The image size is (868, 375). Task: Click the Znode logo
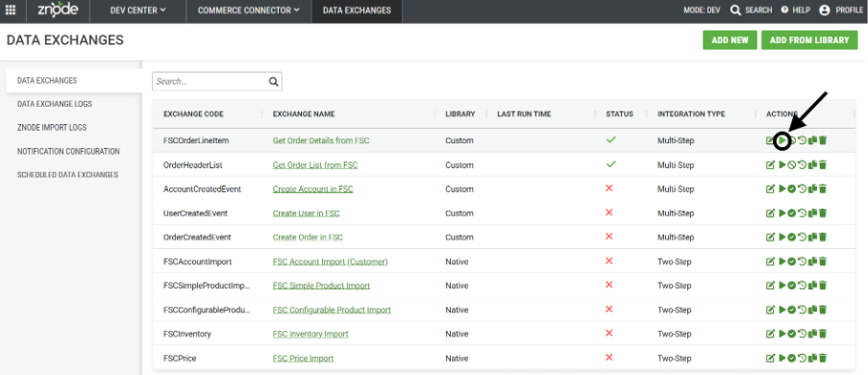(x=58, y=10)
